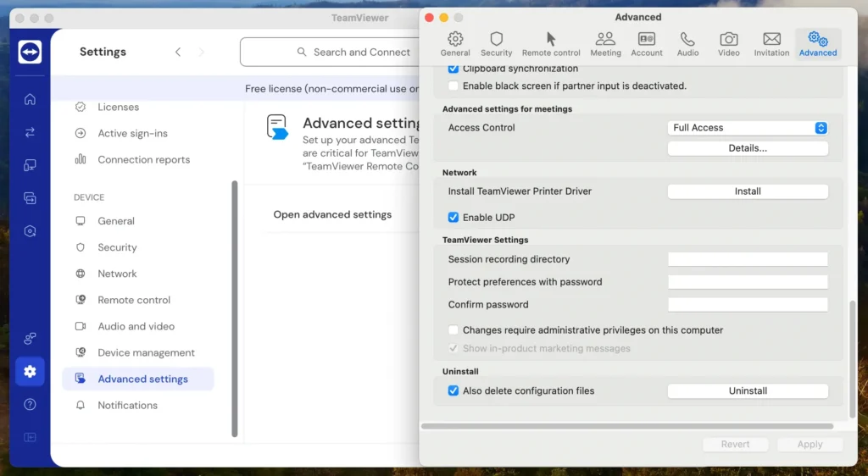The image size is (868, 476).
Task: Select the Advanced gears tab
Action: click(818, 44)
